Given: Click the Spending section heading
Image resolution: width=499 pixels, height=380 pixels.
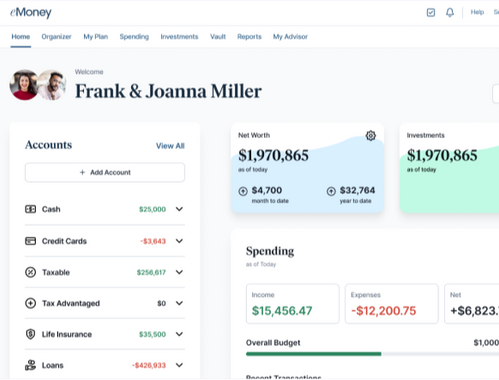Looking at the screenshot, I should tap(270, 251).
